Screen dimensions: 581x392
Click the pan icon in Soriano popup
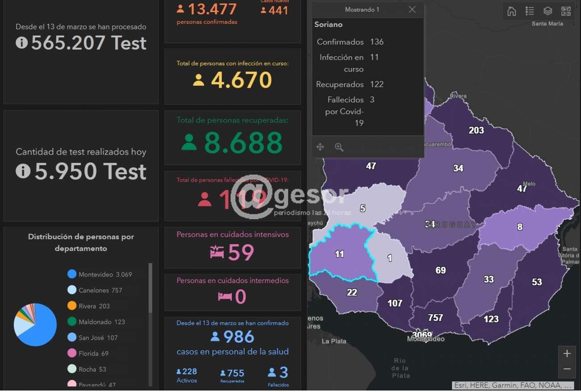(x=320, y=147)
